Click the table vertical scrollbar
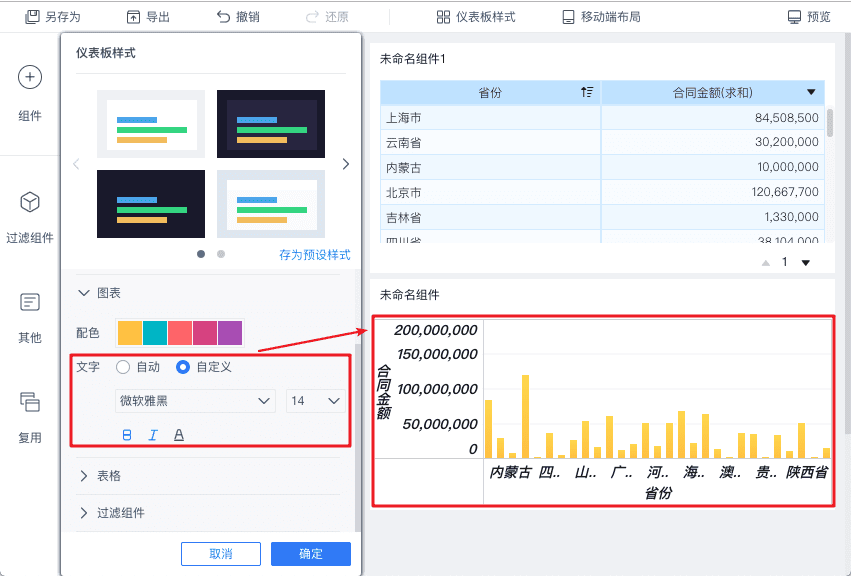The width and height of the screenshot is (851, 576). 829,123
